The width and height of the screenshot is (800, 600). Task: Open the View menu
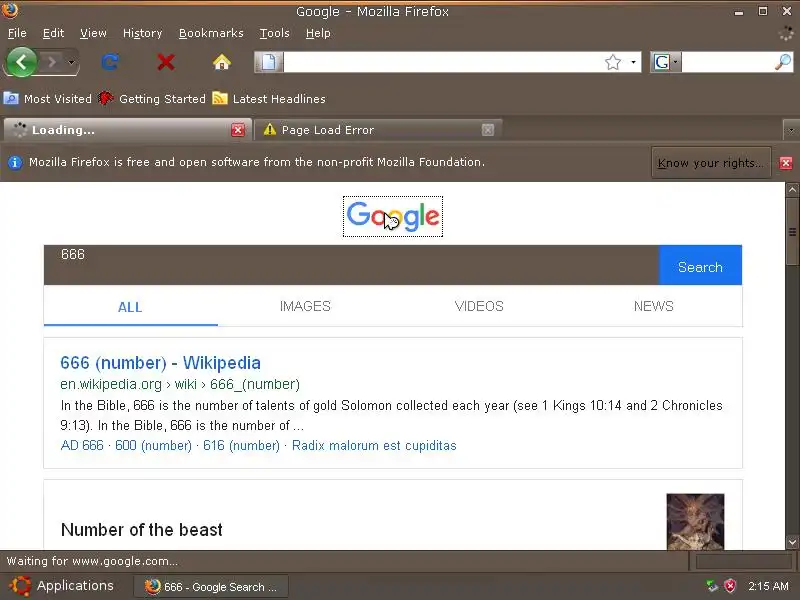93,33
